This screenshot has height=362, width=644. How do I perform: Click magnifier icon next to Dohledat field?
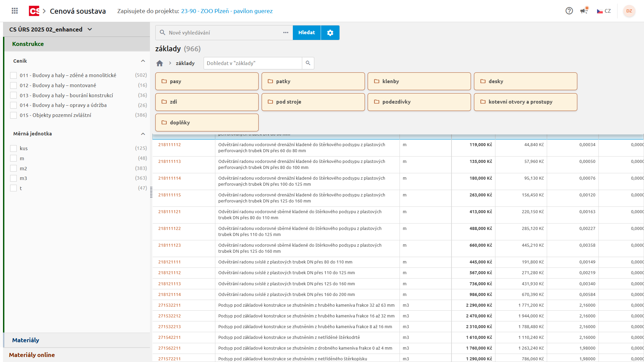308,63
